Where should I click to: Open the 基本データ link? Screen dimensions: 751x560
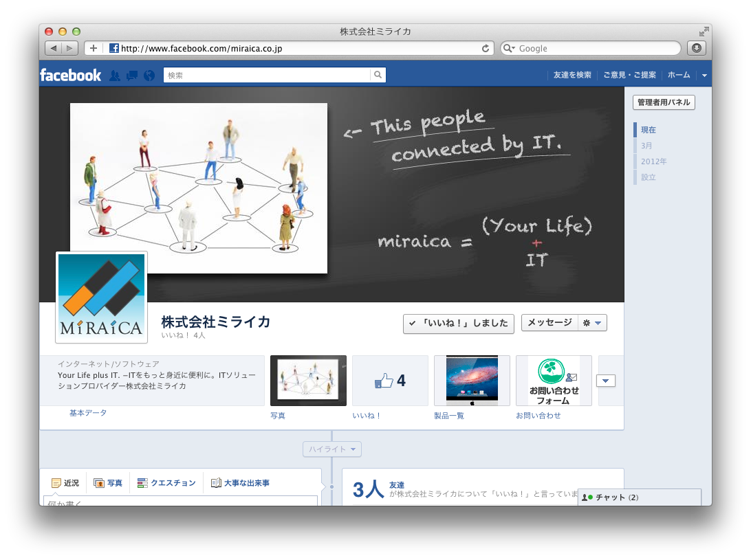click(88, 413)
